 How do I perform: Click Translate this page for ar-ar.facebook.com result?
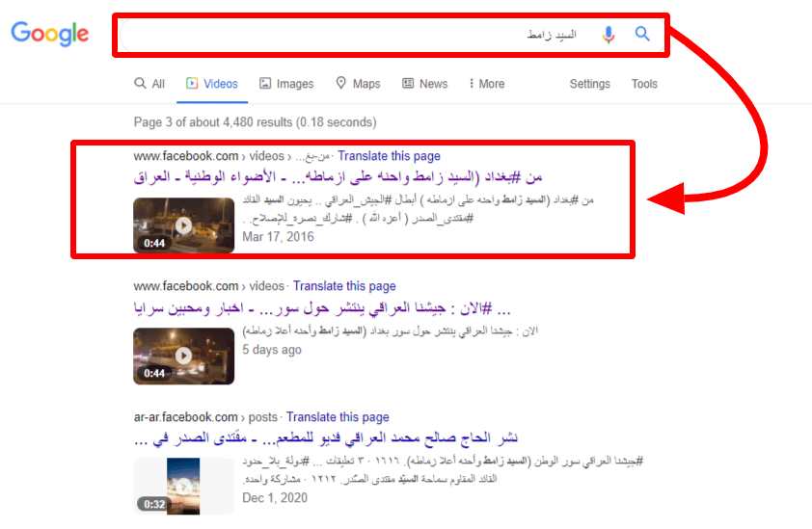tap(338, 417)
